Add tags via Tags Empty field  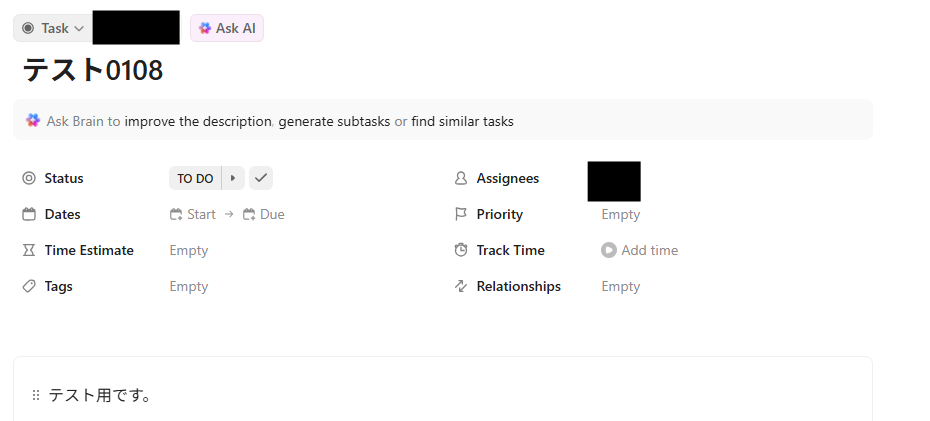[189, 286]
